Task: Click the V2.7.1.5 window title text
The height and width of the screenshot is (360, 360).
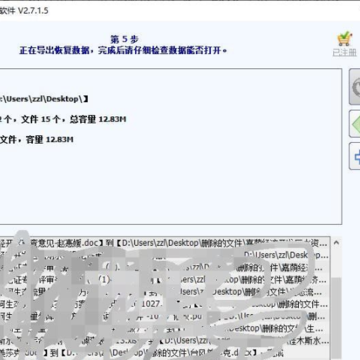Action: [24, 11]
